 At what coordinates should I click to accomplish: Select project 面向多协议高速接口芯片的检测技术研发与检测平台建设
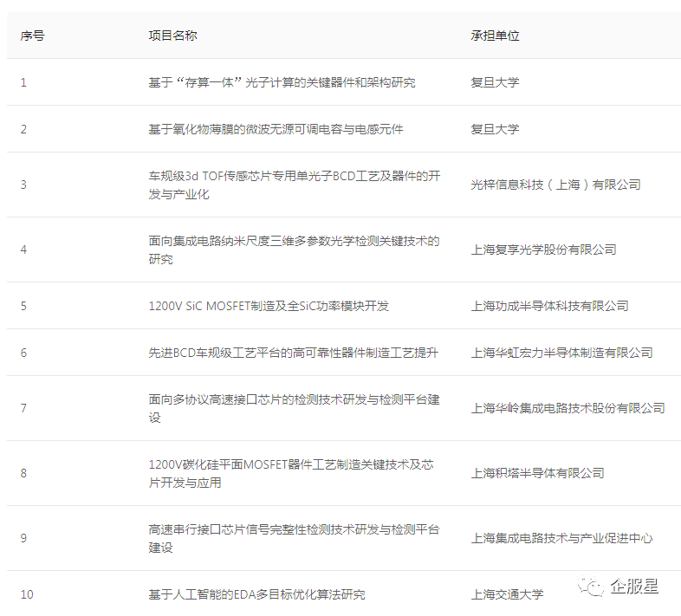pos(294,408)
